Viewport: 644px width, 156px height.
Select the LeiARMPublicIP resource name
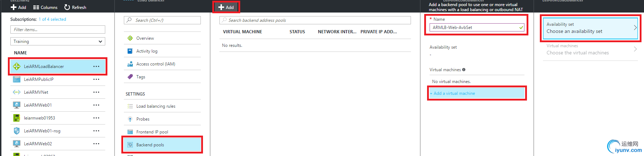click(x=39, y=79)
